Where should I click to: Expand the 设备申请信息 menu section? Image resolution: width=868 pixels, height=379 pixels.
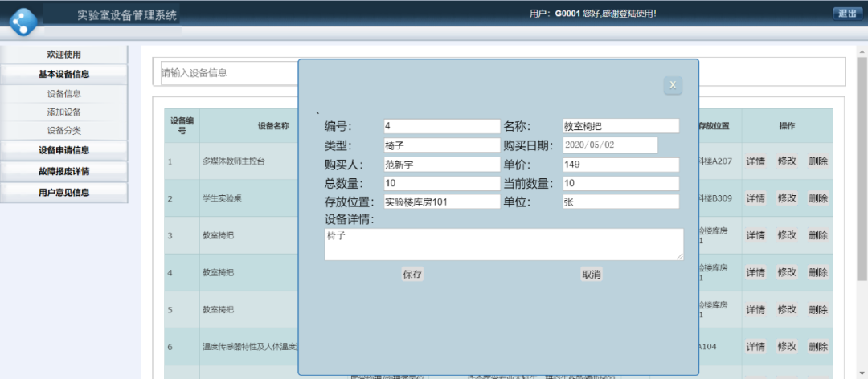(64, 150)
